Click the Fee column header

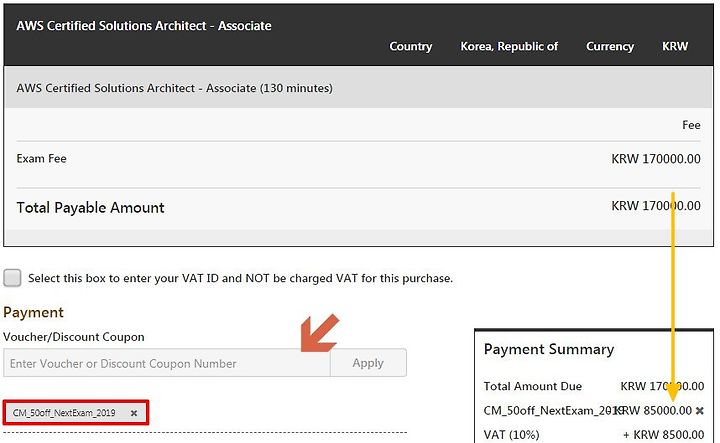click(x=691, y=125)
